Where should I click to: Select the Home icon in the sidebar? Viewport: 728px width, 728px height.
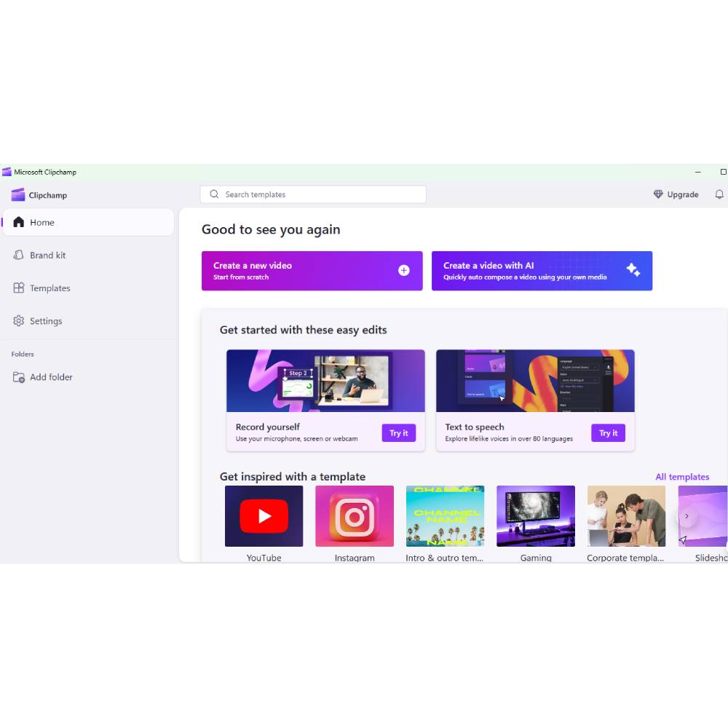pos(18,222)
